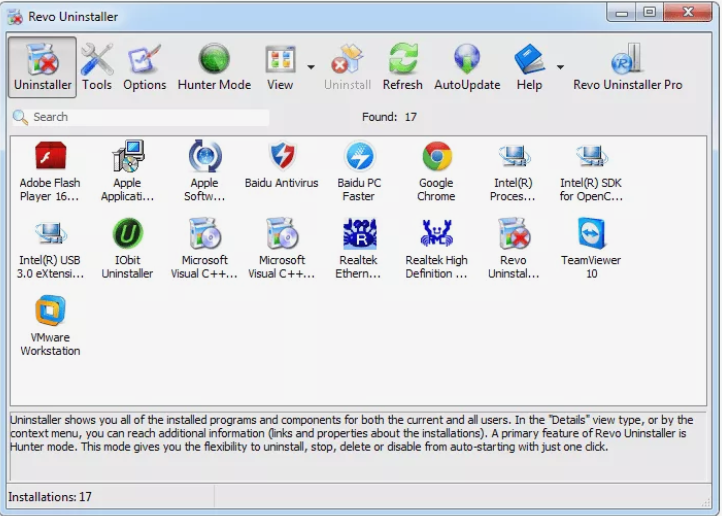The width and height of the screenshot is (722, 516).
Task: Click the Revo Uninstaller title bar icon
Action: [15, 17]
